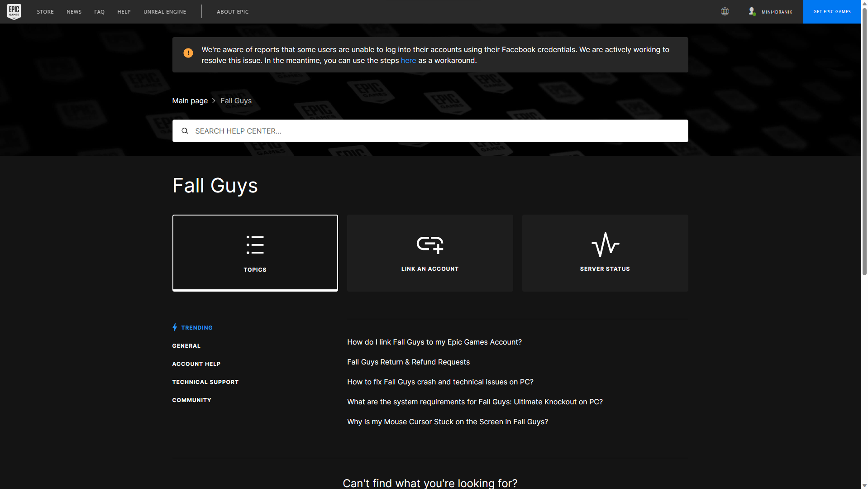Open the crash and technical issues article
Screen dimensions: 868x489
click(x=440, y=382)
